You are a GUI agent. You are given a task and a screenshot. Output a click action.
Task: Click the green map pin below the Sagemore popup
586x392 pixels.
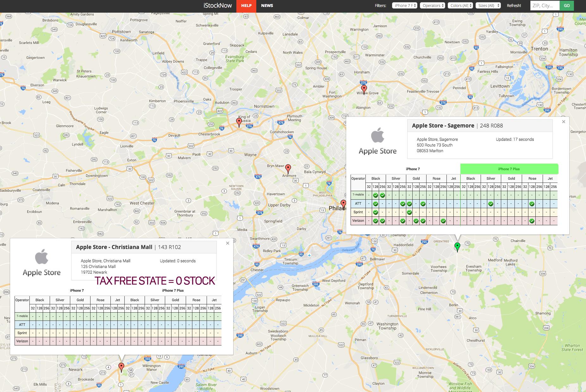(457, 247)
